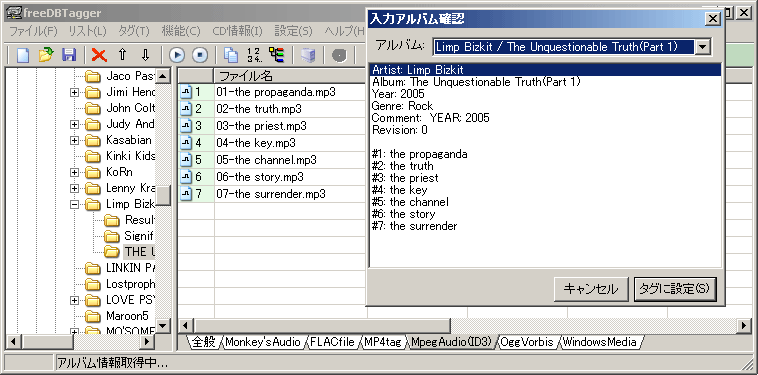The height and width of the screenshot is (375, 758).
Task: Select the 'Genre: Rock' line
Action: click(x=402, y=106)
